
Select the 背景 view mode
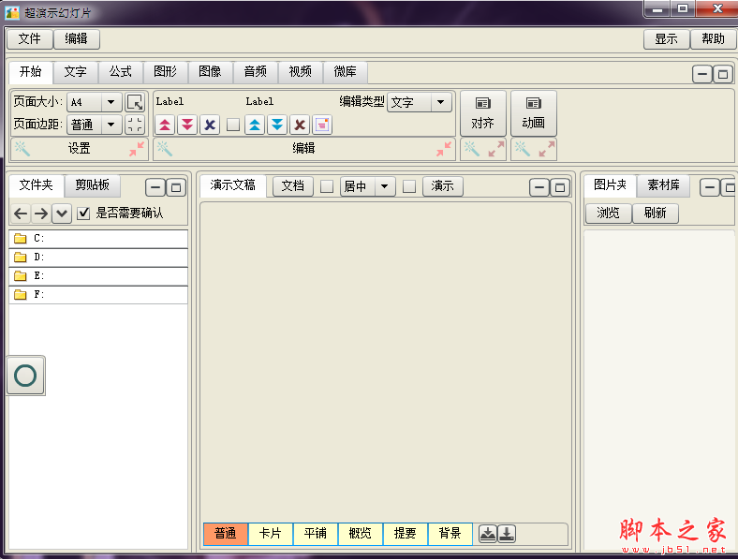(x=450, y=534)
